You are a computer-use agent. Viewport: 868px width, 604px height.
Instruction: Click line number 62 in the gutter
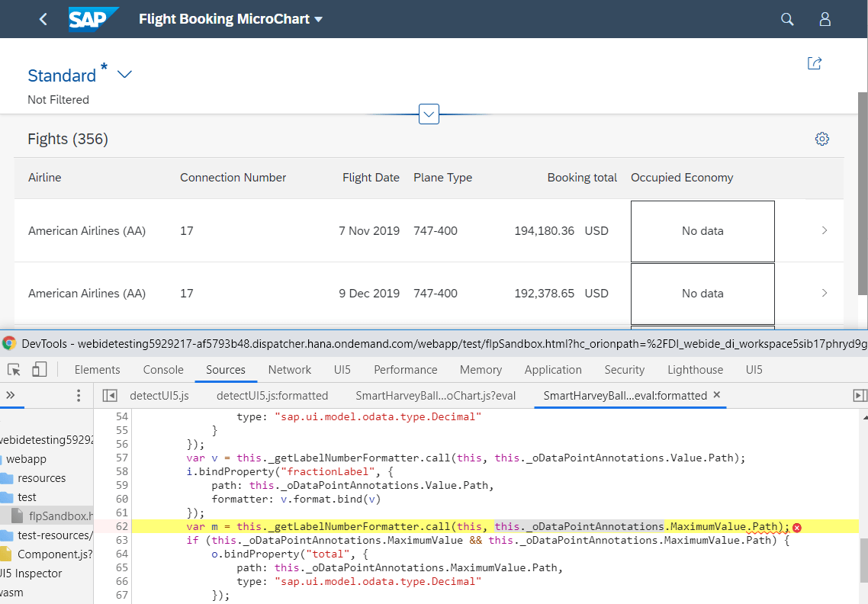coord(121,527)
